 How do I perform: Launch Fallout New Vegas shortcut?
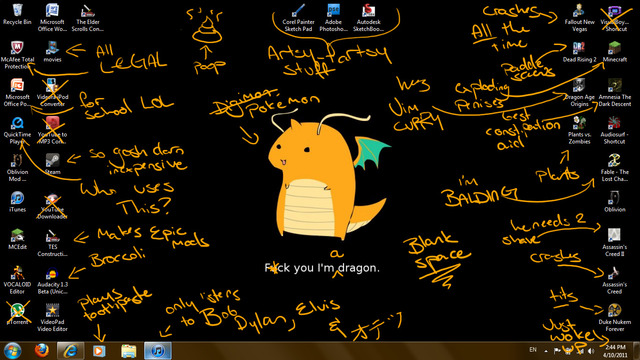(580, 18)
